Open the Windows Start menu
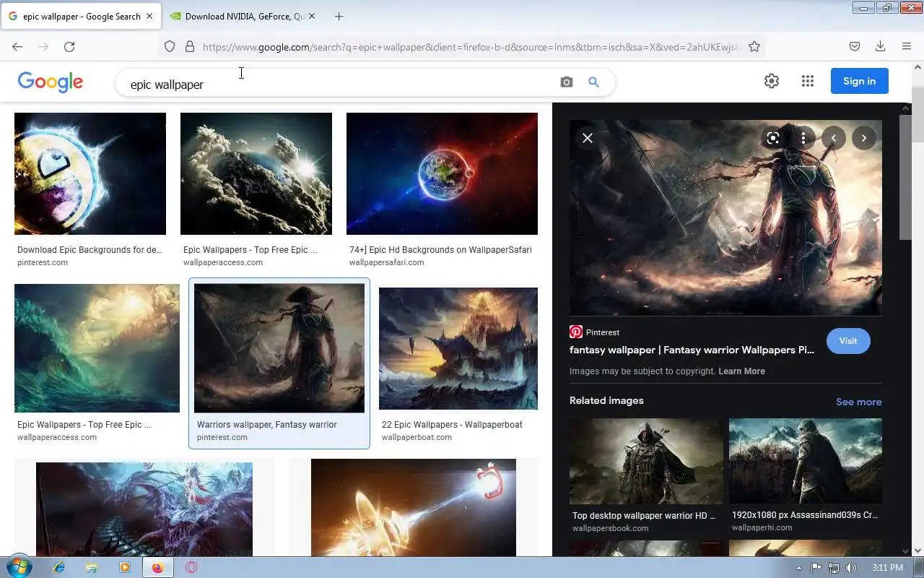Image resolution: width=924 pixels, height=578 pixels. [19, 567]
